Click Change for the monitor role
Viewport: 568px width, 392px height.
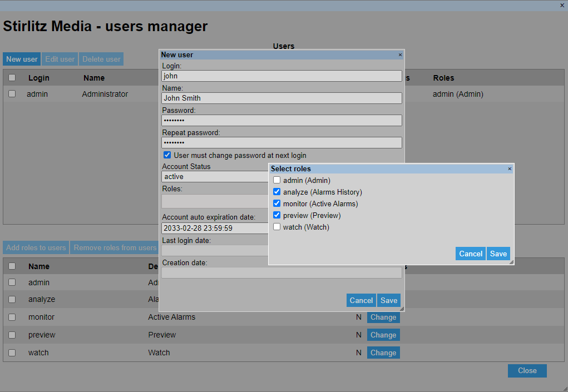pos(383,317)
